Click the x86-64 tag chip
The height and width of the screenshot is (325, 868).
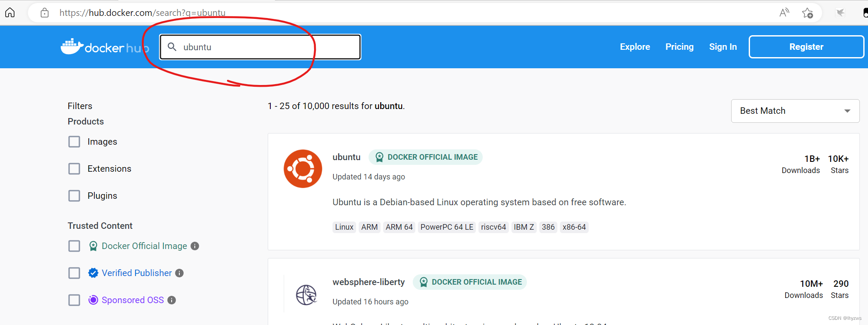574,227
